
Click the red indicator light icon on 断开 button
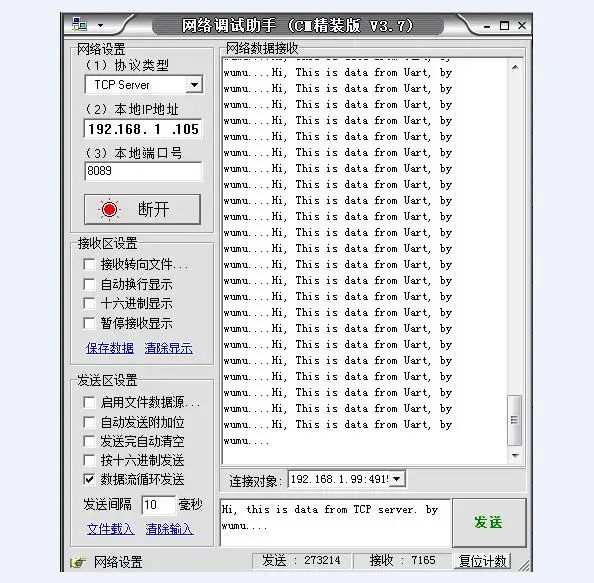[x=109, y=209]
